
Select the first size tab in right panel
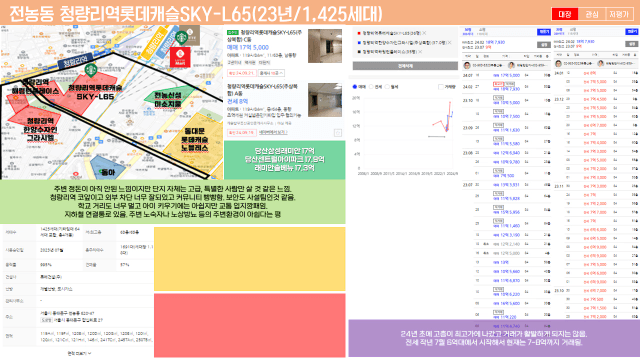pos(559,31)
